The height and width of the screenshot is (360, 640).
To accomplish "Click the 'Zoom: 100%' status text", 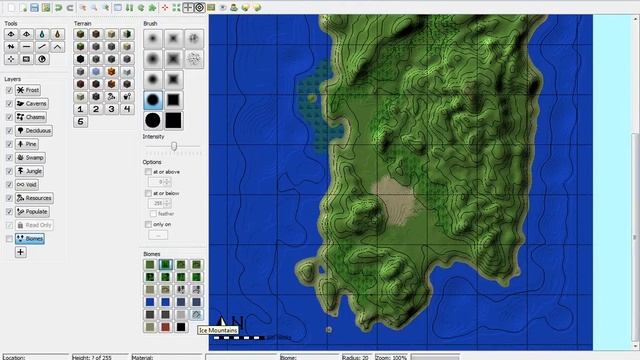I will click(x=391, y=357).
